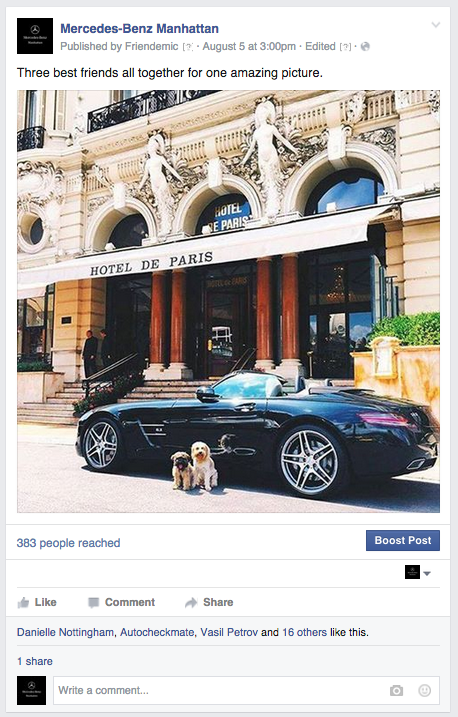Click the Share arrow icon
The width and height of the screenshot is (458, 717).
pos(191,603)
